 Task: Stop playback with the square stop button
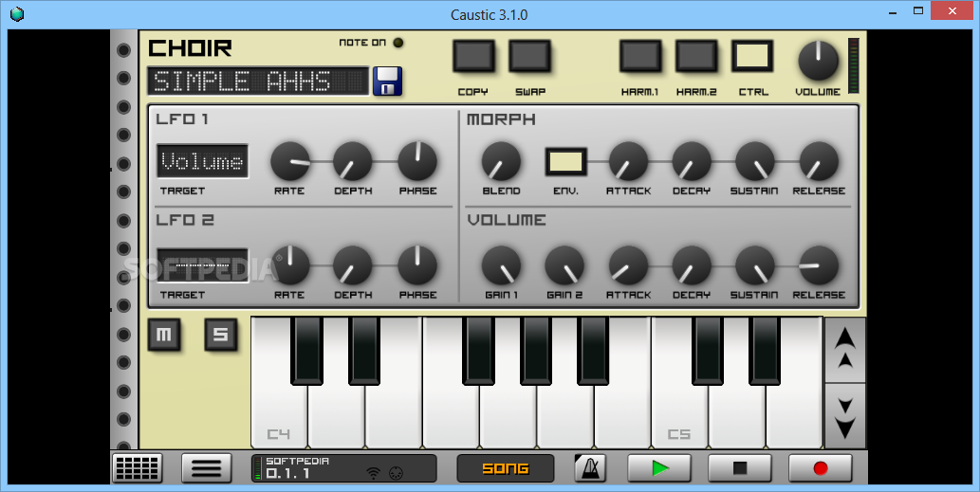point(740,468)
